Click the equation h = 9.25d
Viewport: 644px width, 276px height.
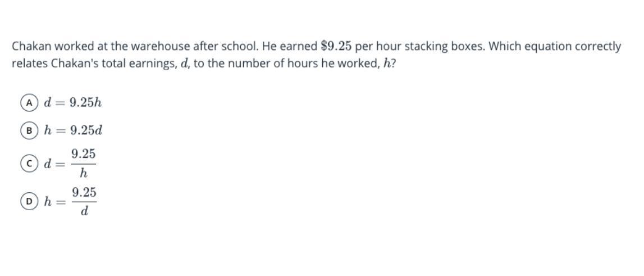73,130
